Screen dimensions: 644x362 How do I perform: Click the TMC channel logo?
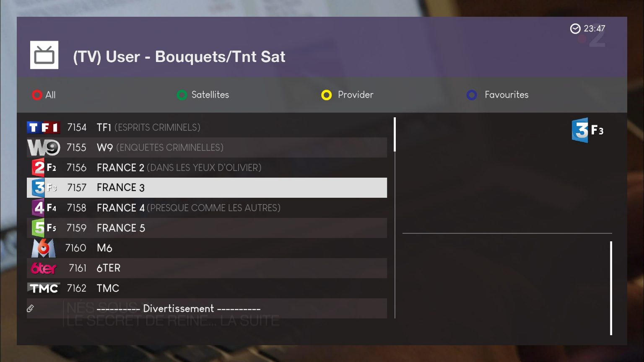click(44, 288)
